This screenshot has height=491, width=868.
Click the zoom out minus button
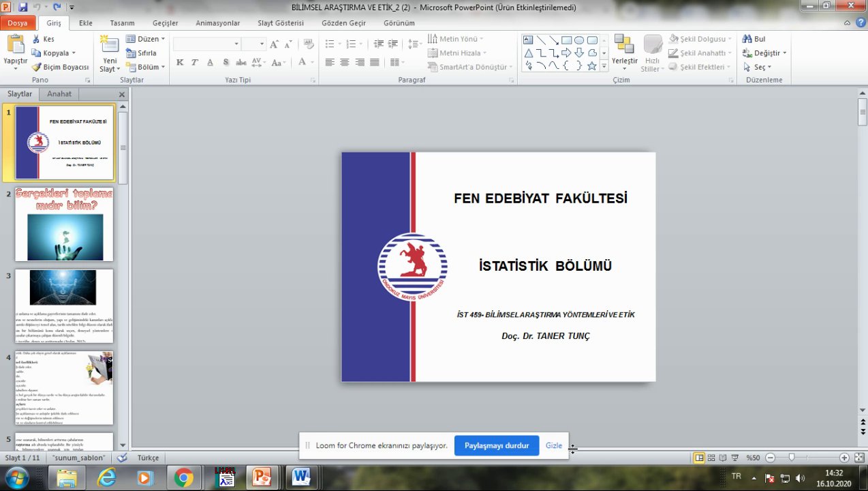[x=770, y=458]
